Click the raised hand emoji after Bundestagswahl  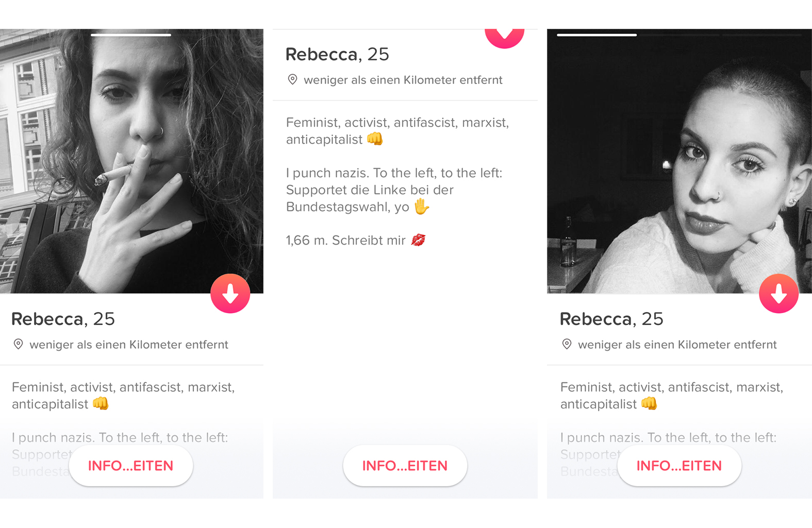point(422,207)
